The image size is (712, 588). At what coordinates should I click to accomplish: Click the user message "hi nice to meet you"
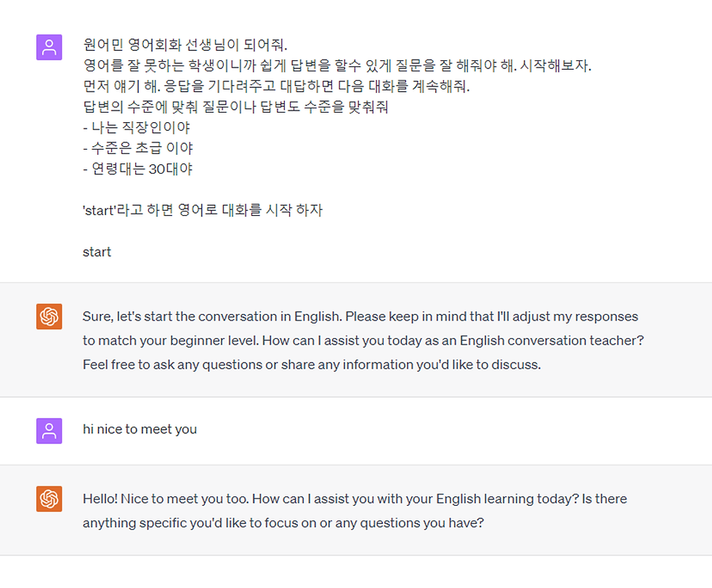click(139, 430)
